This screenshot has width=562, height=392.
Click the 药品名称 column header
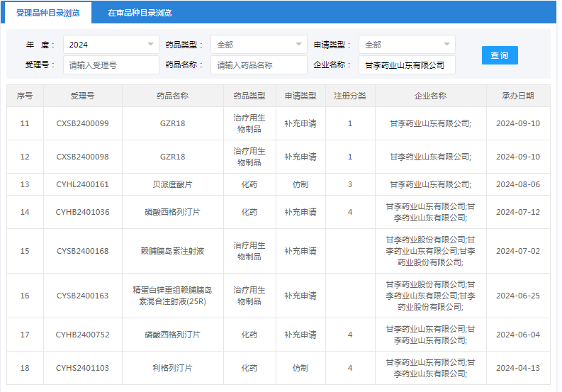[x=172, y=96]
